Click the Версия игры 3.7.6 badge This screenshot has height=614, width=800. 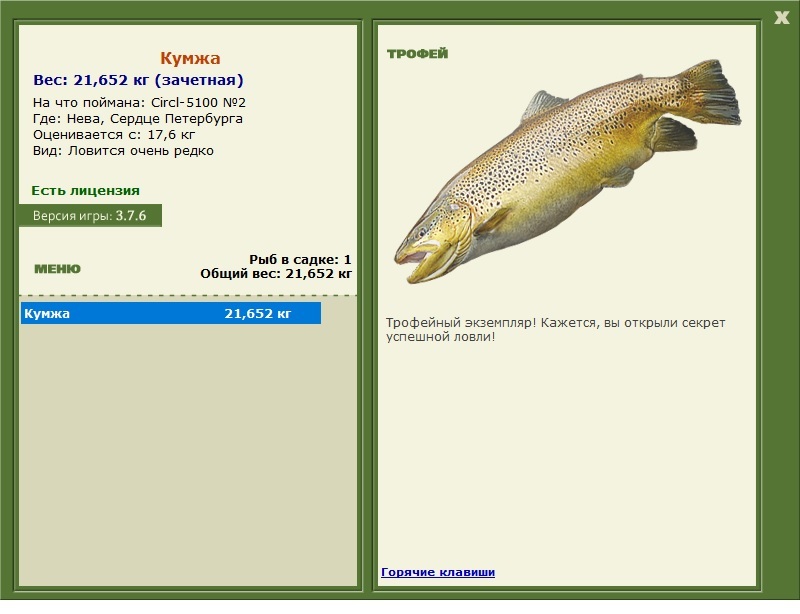(x=90, y=216)
